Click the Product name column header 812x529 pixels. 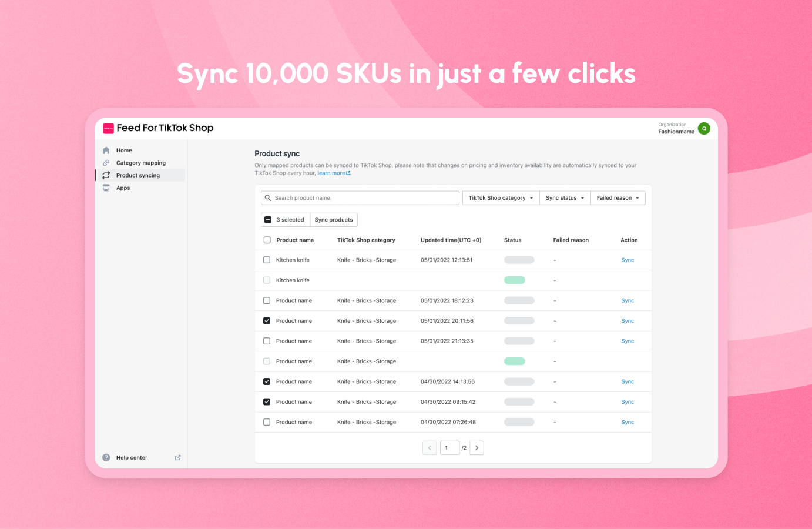(295, 240)
